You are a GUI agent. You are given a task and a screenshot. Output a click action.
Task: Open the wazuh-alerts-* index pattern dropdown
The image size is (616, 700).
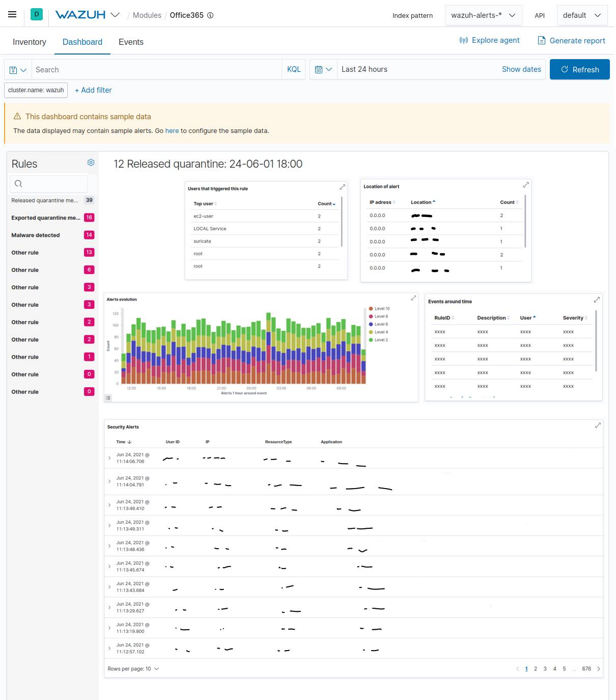[x=483, y=15]
